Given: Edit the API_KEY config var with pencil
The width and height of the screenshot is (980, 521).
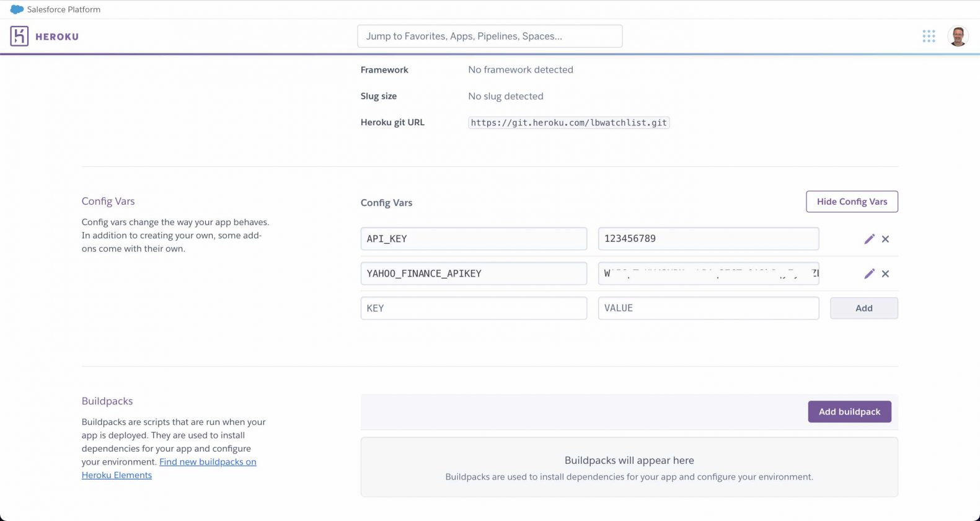Looking at the screenshot, I should click(869, 239).
